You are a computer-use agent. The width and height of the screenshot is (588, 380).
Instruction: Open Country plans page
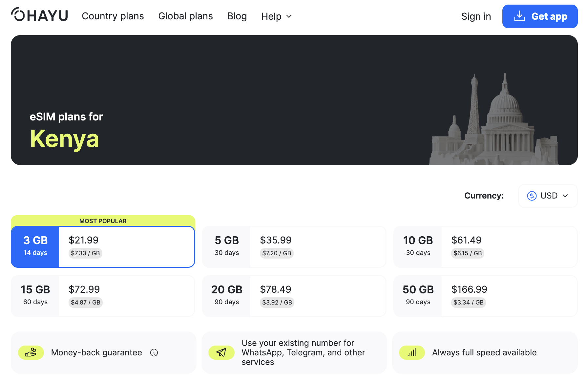tap(113, 16)
